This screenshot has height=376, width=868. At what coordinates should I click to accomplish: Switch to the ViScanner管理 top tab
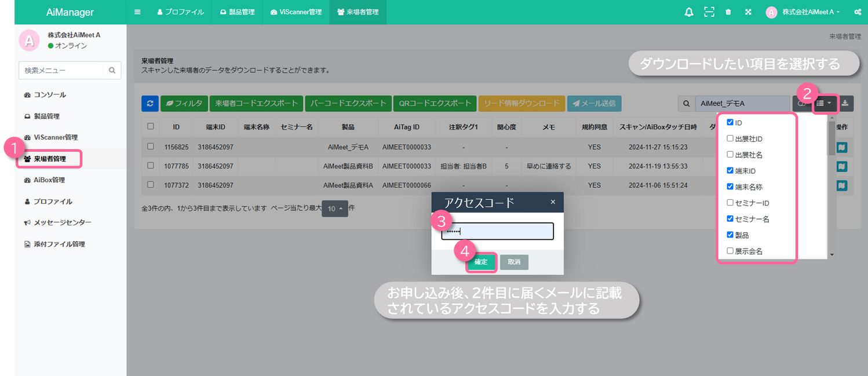click(296, 12)
